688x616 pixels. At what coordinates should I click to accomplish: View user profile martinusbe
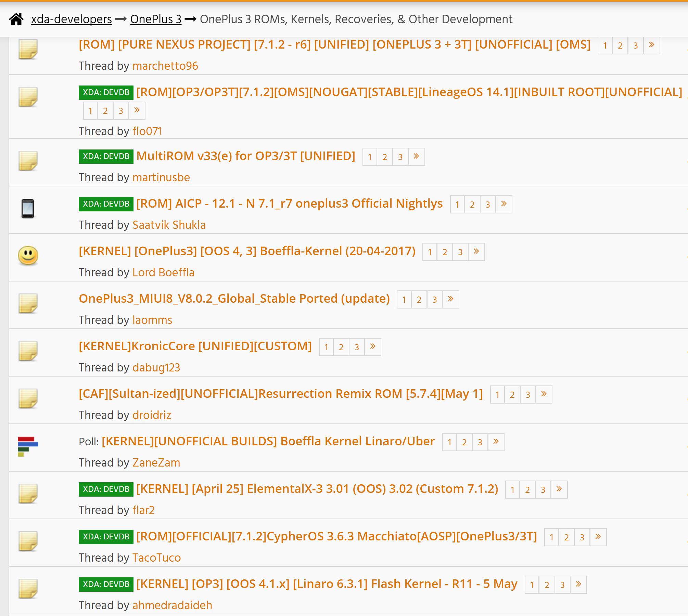coord(161,178)
